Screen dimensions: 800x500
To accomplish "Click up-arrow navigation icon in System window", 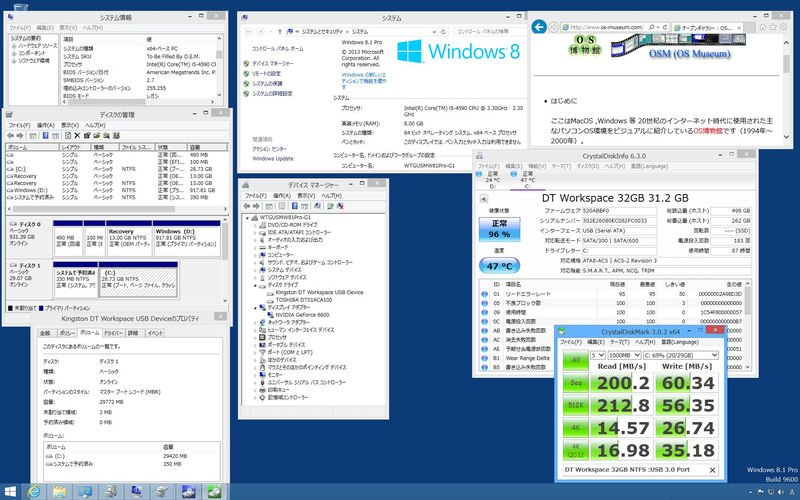I will tap(280, 32).
